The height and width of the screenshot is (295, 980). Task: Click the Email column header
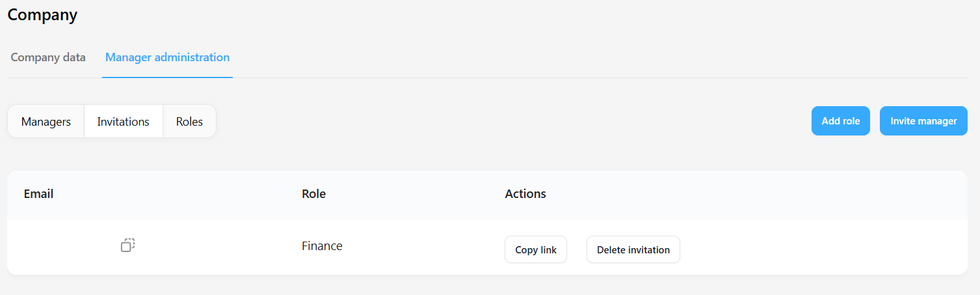[x=38, y=194]
